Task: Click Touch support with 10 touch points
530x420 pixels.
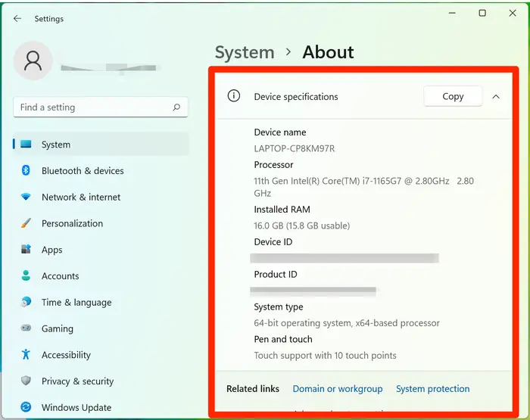Action: pos(325,356)
